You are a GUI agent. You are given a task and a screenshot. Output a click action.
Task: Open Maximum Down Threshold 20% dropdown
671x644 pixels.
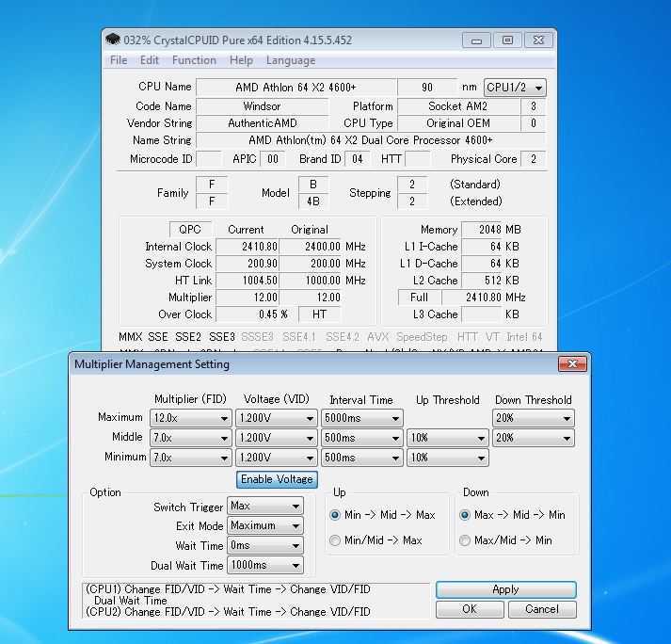click(x=534, y=418)
